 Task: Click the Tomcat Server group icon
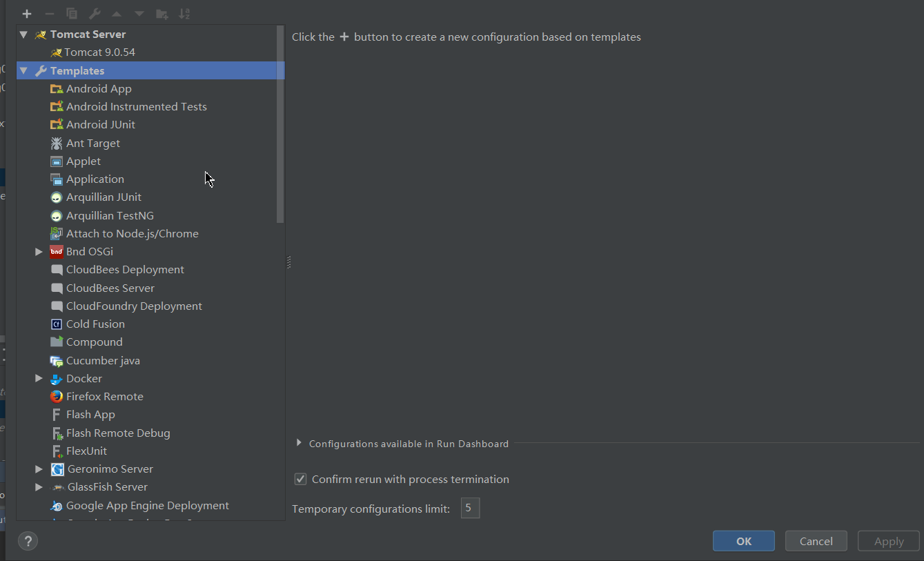point(41,35)
